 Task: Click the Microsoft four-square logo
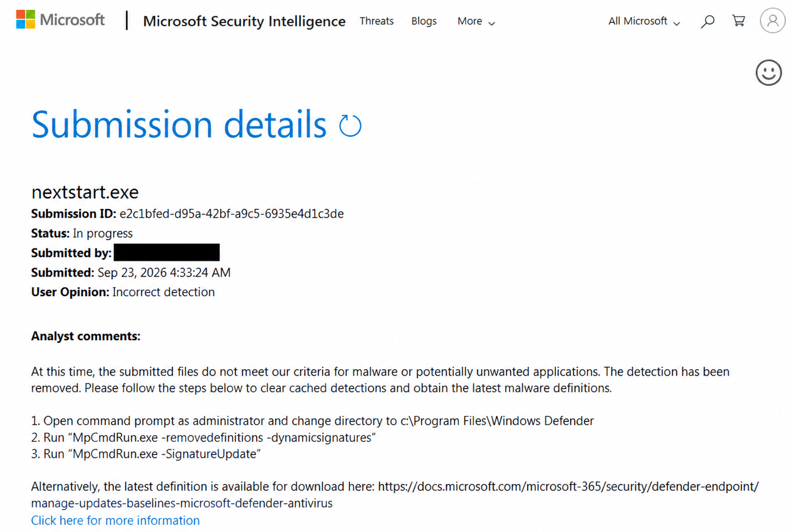click(x=25, y=20)
